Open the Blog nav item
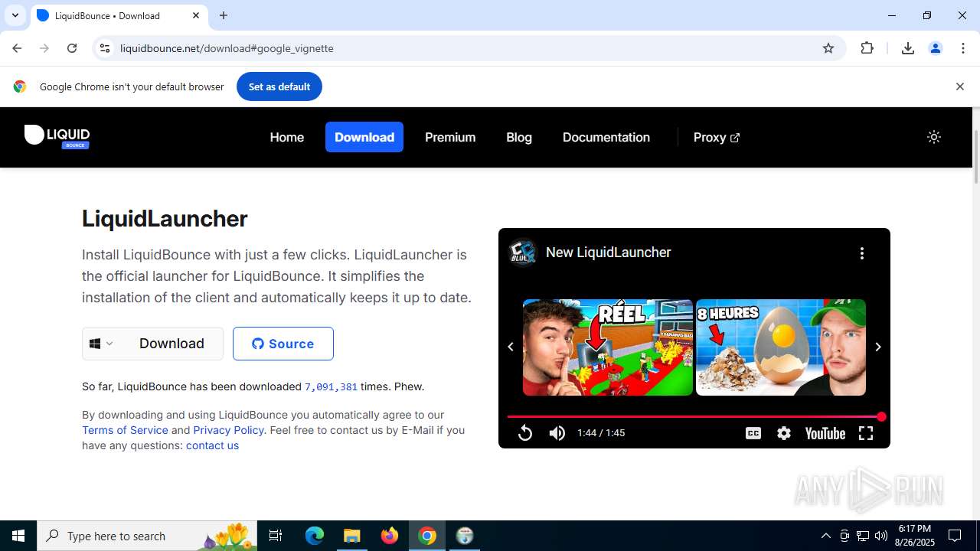The width and height of the screenshot is (980, 551). (x=519, y=137)
